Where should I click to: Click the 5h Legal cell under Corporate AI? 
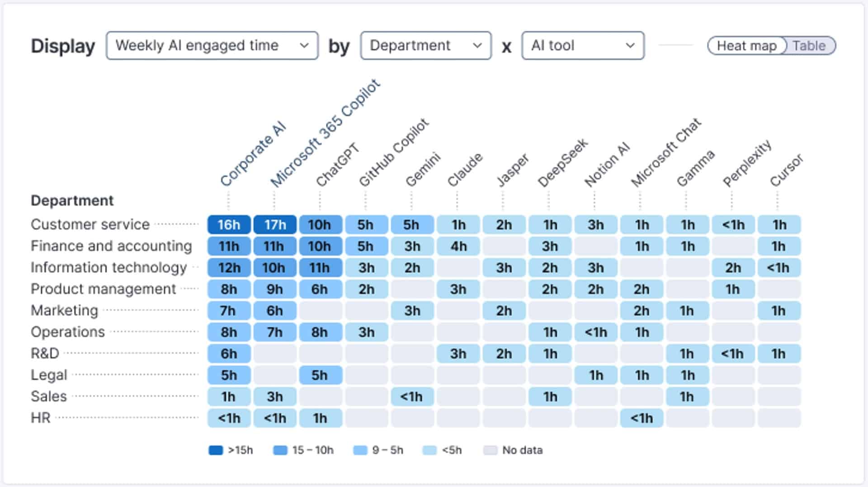pos(228,375)
